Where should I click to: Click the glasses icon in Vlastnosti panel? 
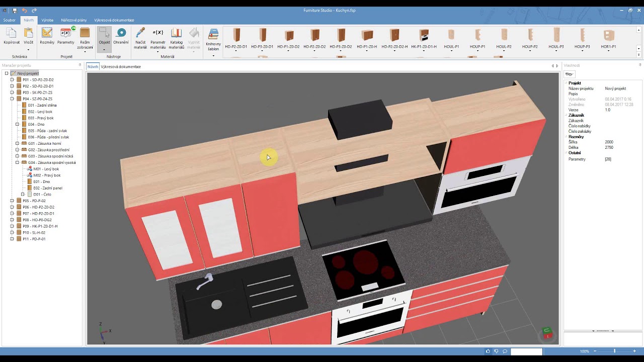[570, 74]
